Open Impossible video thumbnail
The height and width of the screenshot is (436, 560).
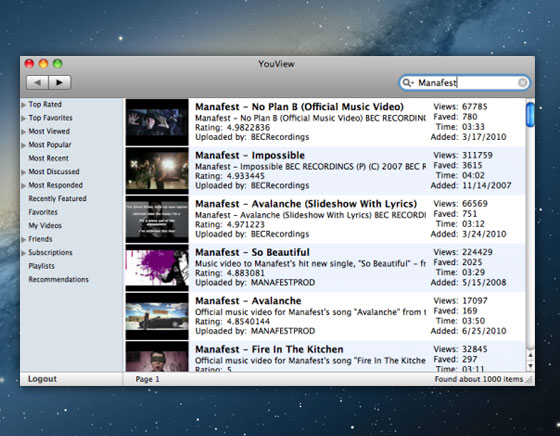(x=157, y=171)
